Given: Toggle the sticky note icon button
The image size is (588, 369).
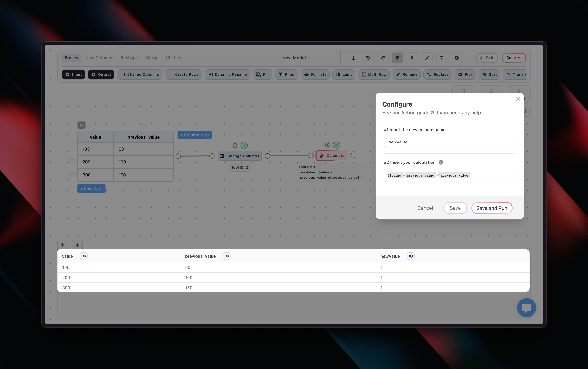Looking at the screenshot, I should pyautogui.click(x=397, y=58).
